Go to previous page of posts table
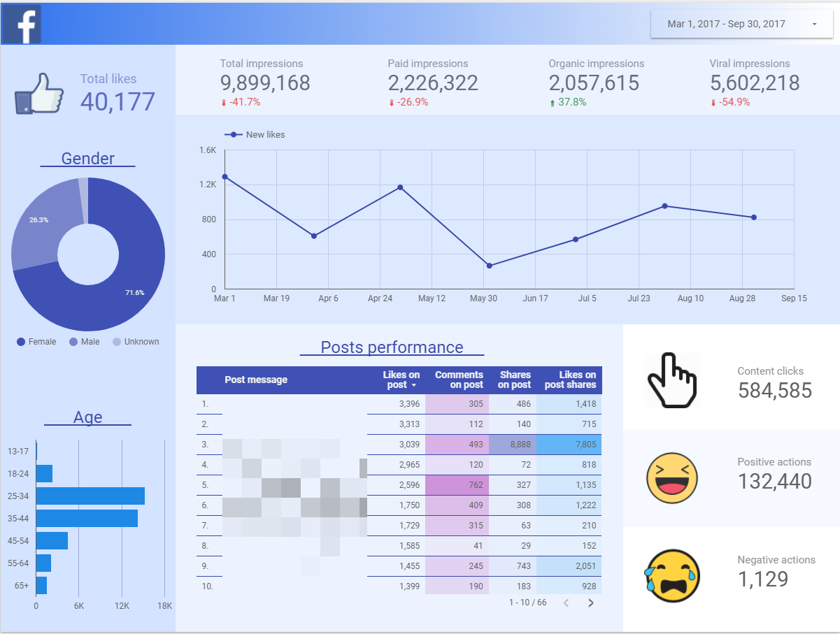 tap(567, 603)
